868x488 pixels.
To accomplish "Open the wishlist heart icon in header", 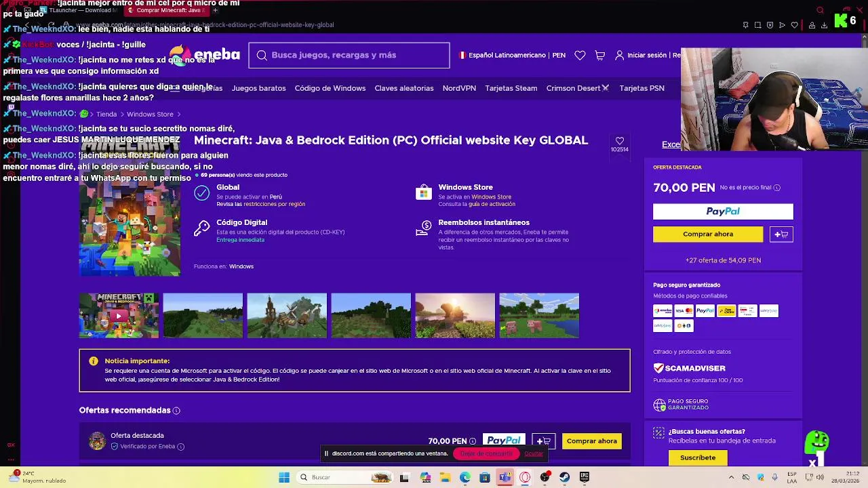I will (580, 56).
